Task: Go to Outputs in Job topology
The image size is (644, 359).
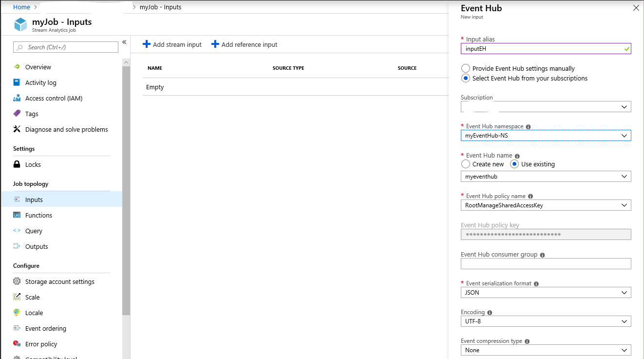Action: [x=37, y=246]
